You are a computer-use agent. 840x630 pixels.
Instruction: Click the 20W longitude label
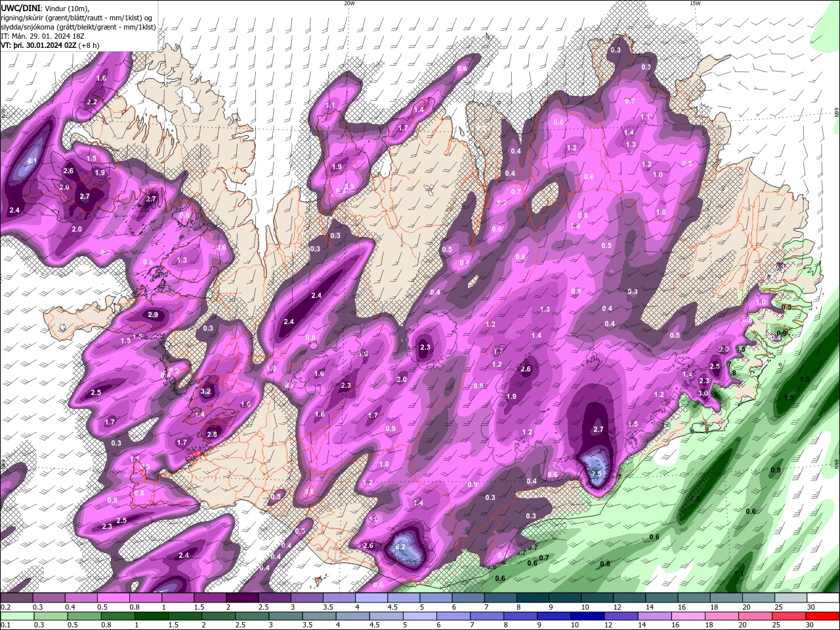pos(349,3)
